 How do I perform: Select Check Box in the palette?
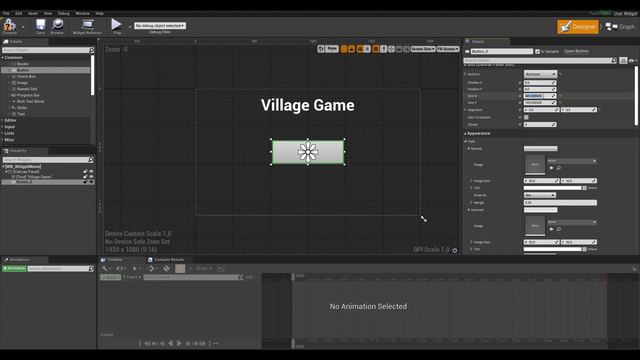pyautogui.click(x=26, y=76)
